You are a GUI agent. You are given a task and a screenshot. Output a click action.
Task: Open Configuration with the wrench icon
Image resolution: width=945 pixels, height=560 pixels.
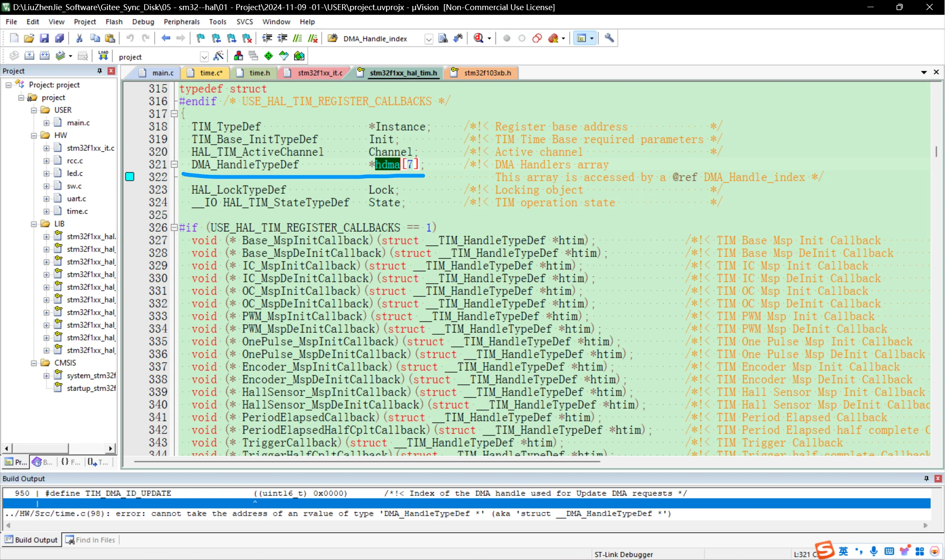tap(609, 38)
